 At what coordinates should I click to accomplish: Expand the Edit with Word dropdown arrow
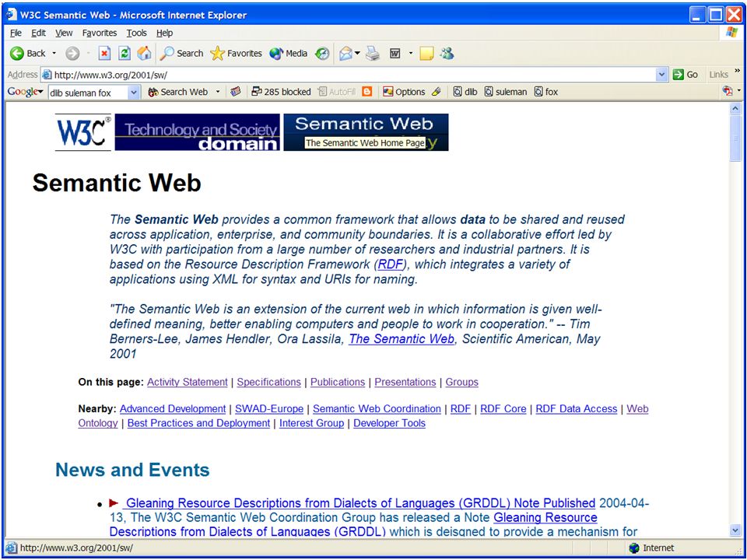[x=411, y=54]
